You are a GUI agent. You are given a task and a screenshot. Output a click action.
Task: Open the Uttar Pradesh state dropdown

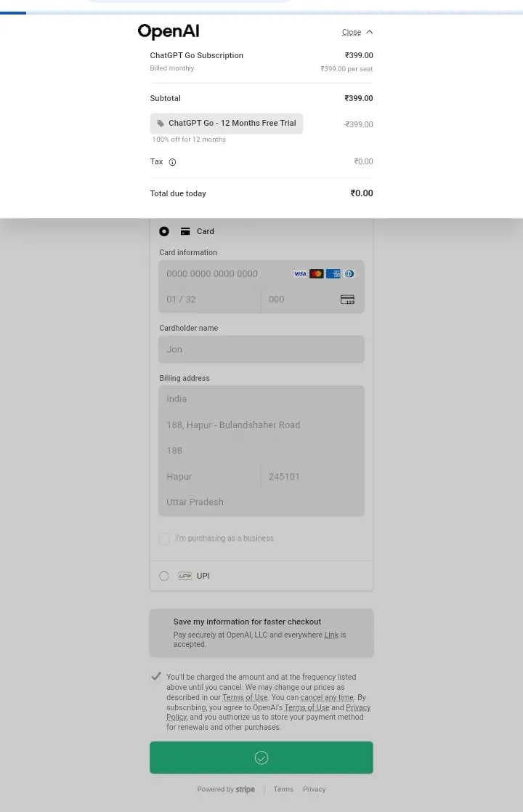[261, 502]
